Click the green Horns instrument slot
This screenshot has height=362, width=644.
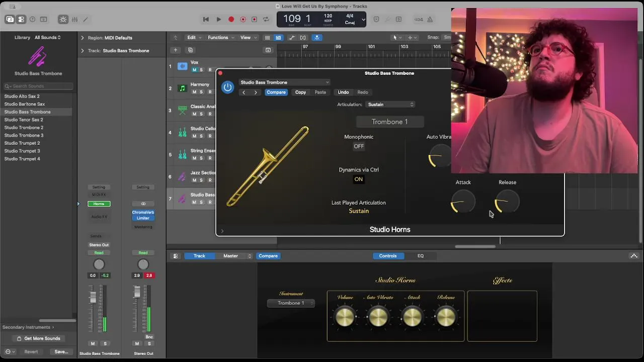click(99, 204)
